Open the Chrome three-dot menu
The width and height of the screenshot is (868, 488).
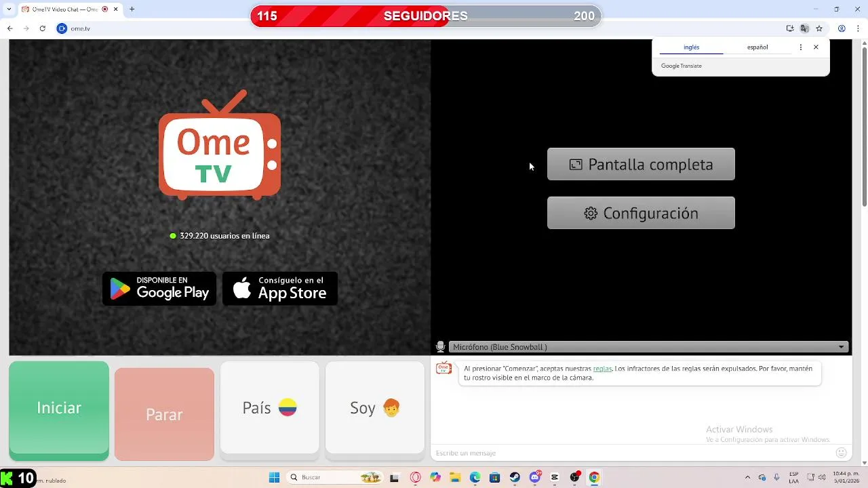[859, 28]
